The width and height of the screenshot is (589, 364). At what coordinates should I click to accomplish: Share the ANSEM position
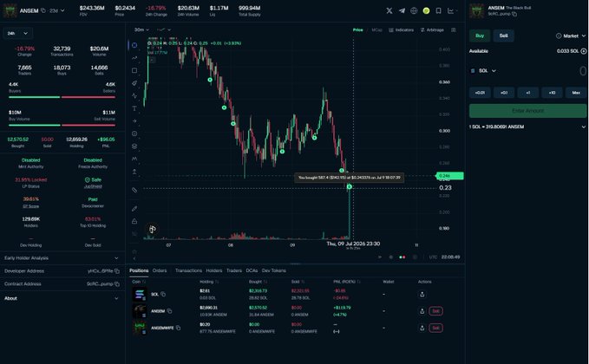(422, 311)
